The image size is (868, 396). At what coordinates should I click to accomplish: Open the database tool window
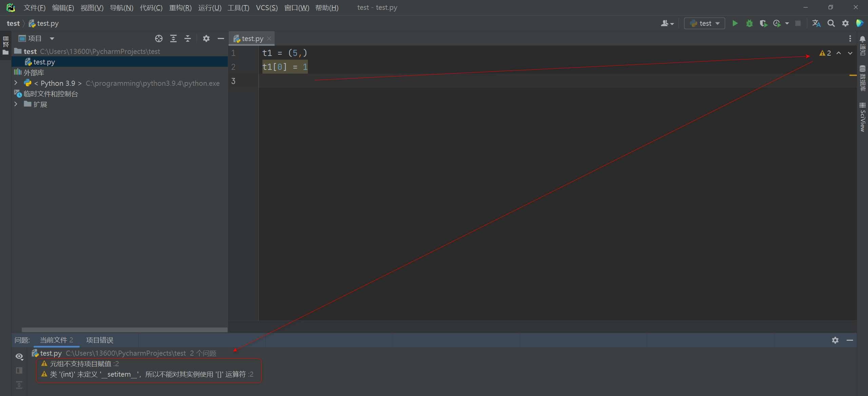[863, 78]
